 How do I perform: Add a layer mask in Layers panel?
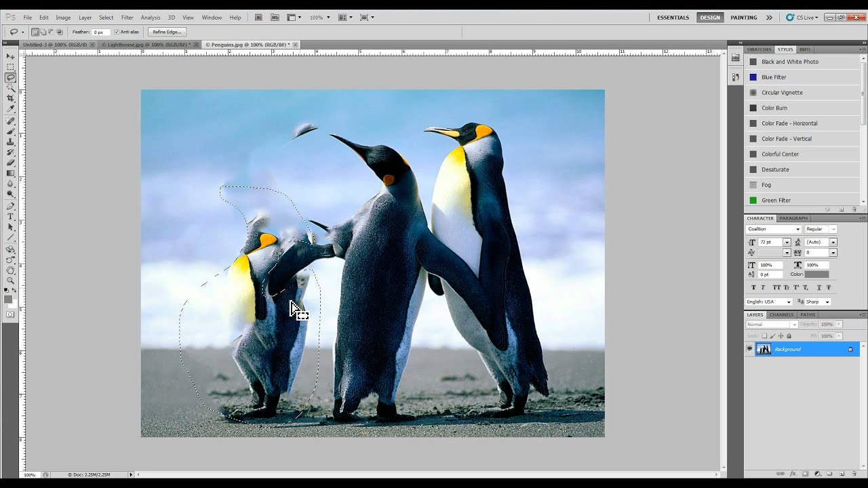tap(805, 474)
